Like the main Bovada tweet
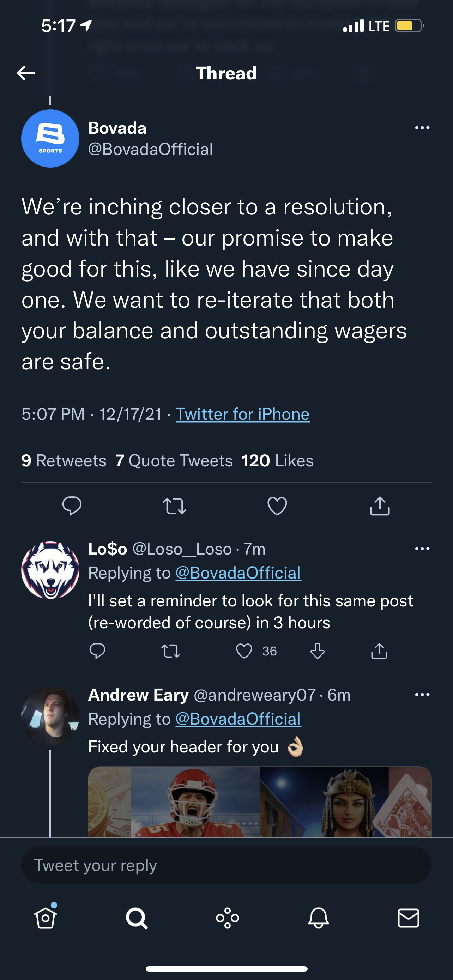Image resolution: width=453 pixels, height=980 pixels. pyautogui.click(x=277, y=506)
